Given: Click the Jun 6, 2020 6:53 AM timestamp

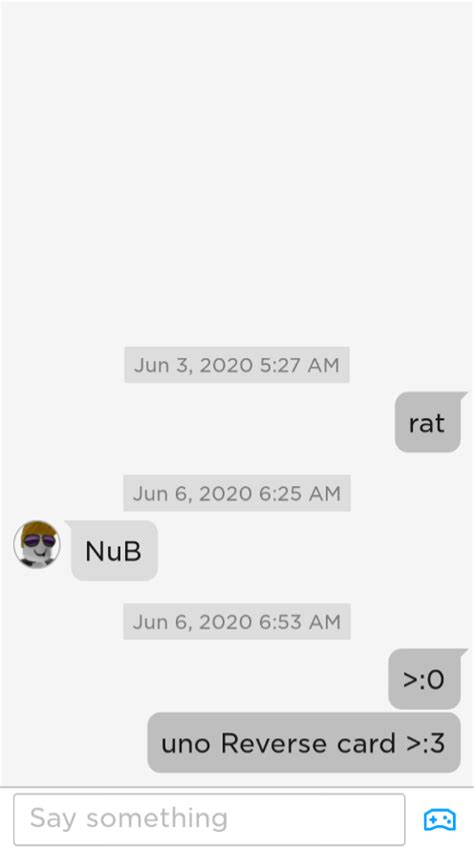Looking at the screenshot, I should [237, 621].
